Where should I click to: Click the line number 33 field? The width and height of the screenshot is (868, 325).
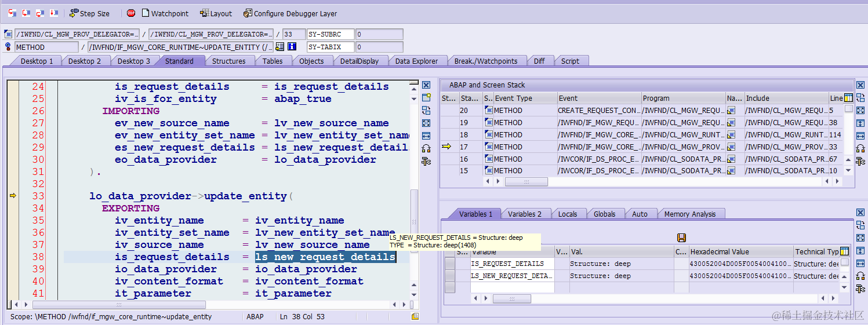coord(294,34)
